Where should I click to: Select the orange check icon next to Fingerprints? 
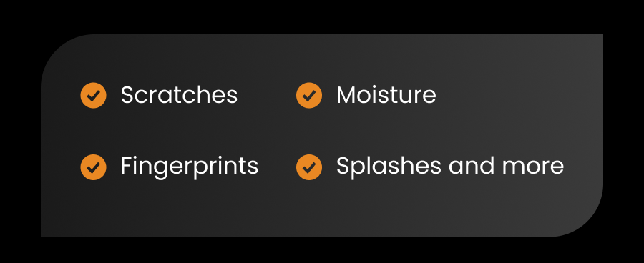click(93, 167)
